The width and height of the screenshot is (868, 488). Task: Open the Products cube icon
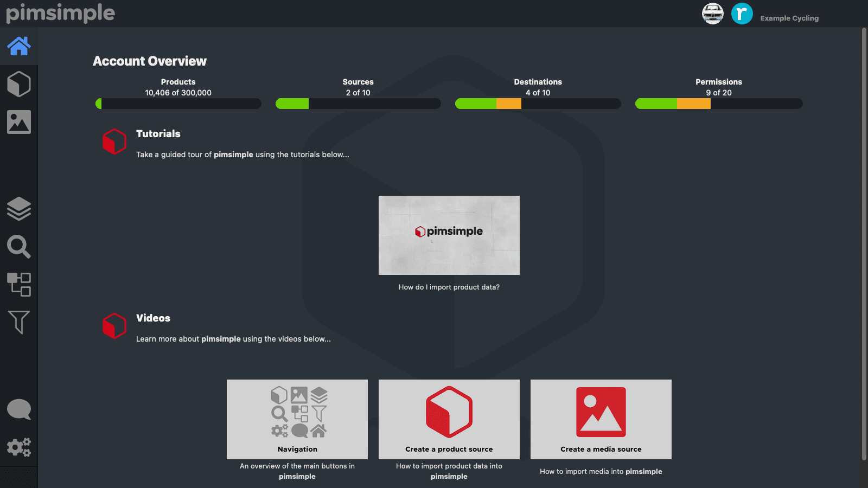click(18, 84)
